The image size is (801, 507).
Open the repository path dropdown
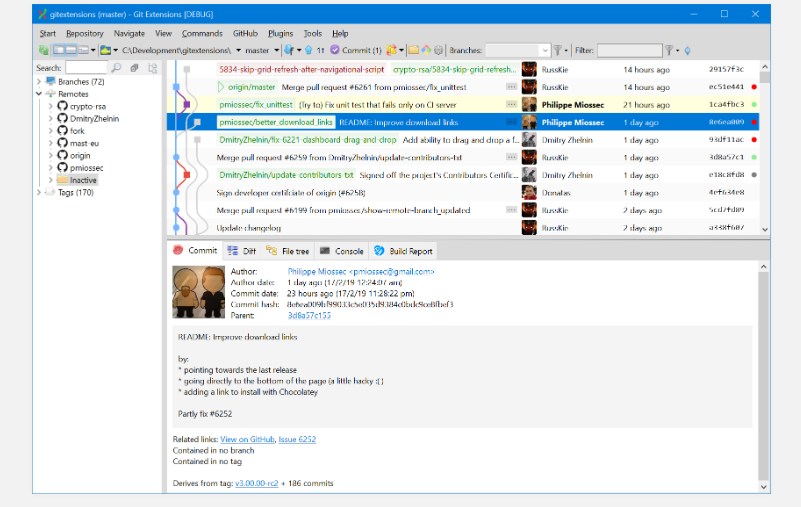pyautogui.click(x=238, y=50)
